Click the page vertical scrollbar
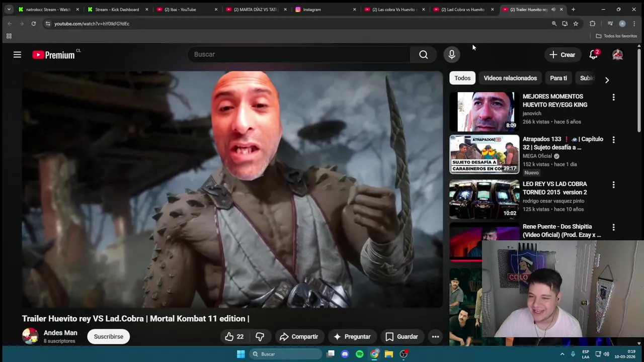Screen dimensions: 644x362 [639, 90]
